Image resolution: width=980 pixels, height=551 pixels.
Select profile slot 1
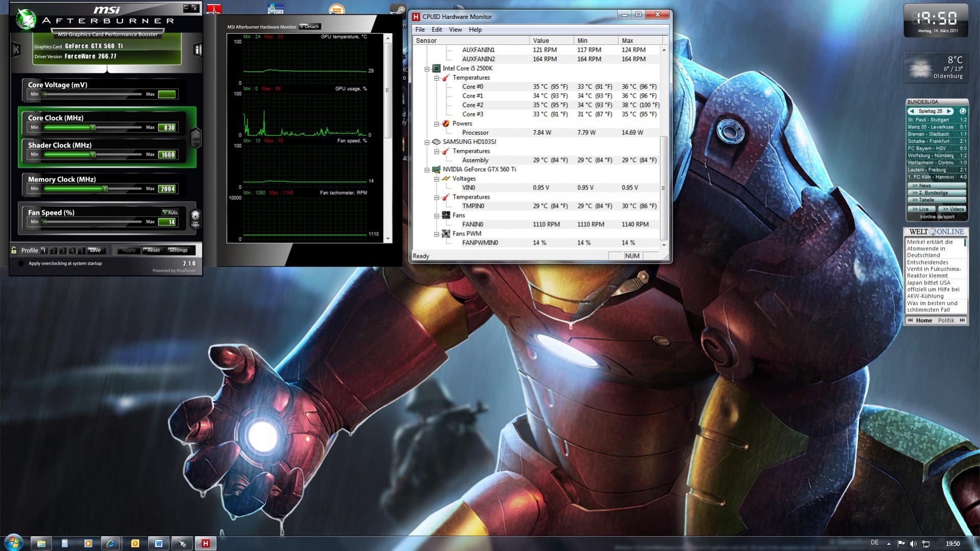[44, 250]
